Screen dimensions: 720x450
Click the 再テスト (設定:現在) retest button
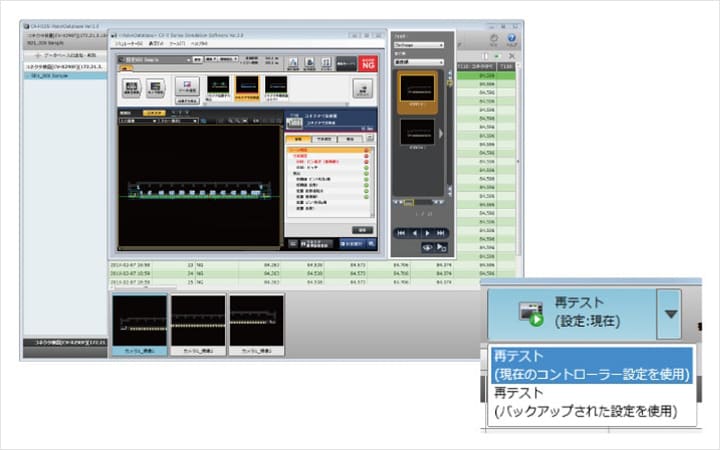point(572,313)
